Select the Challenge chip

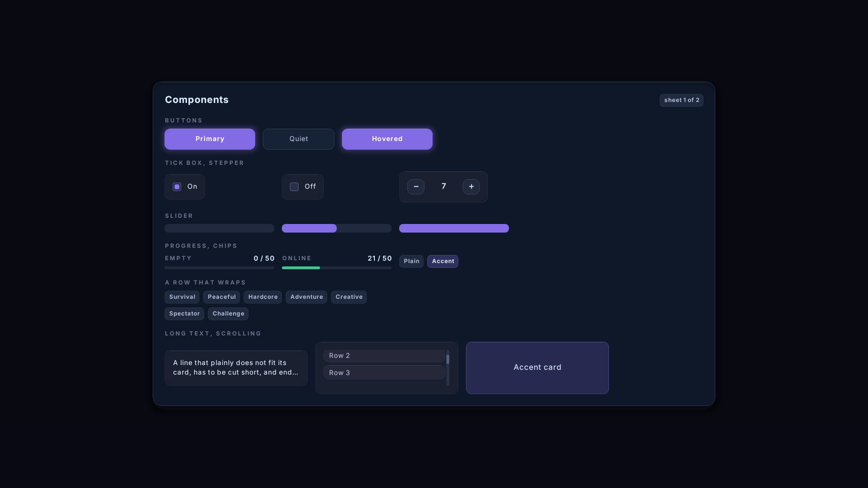[x=228, y=314]
